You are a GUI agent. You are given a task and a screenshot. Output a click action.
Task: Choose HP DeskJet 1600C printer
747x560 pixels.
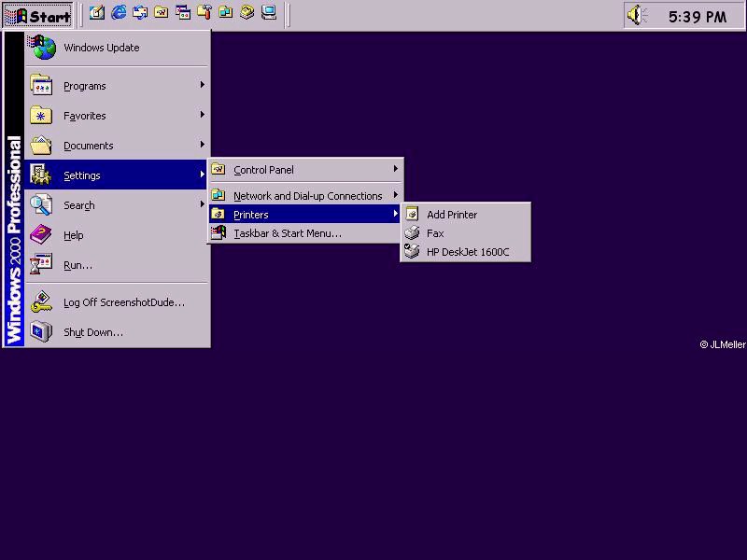465,252
